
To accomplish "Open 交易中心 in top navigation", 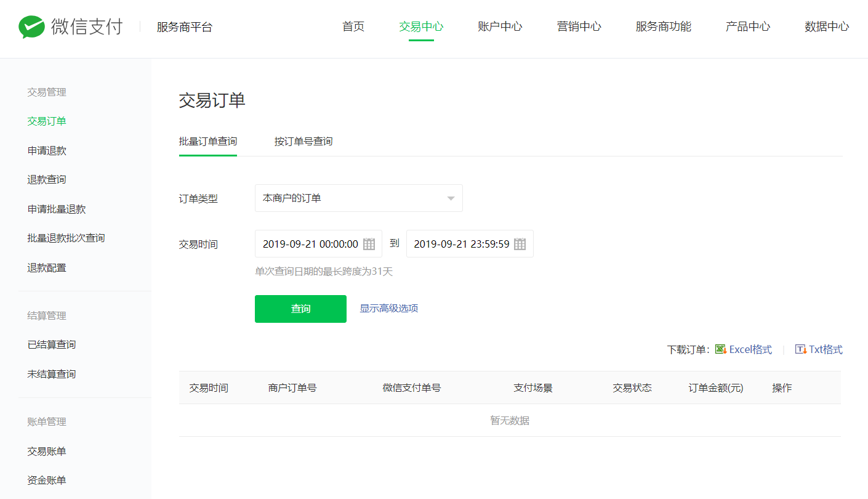I will click(421, 26).
